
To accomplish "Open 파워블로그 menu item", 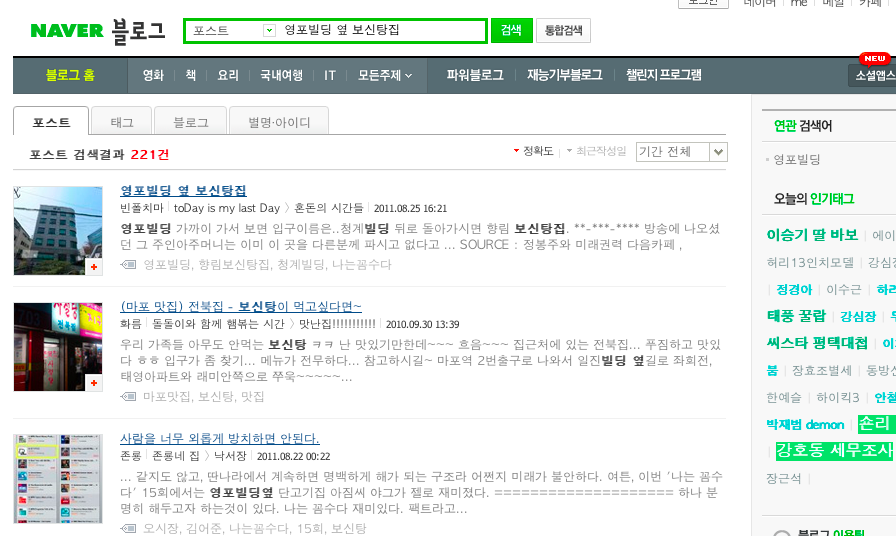I will [475, 75].
